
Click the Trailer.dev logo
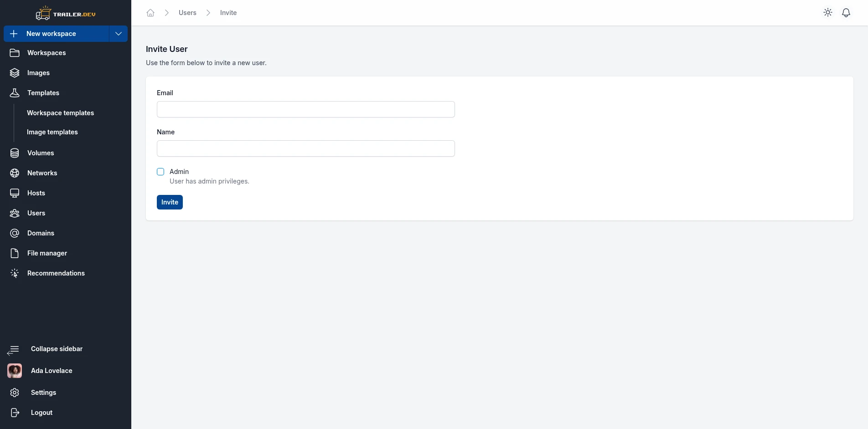(66, 13)
